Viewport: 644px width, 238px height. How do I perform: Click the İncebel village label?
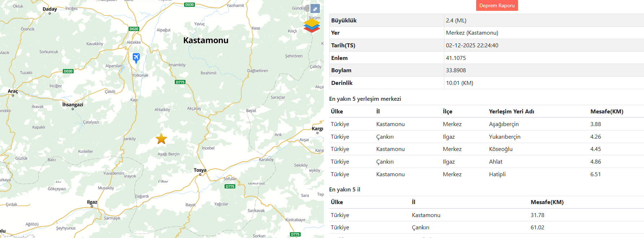208,148
